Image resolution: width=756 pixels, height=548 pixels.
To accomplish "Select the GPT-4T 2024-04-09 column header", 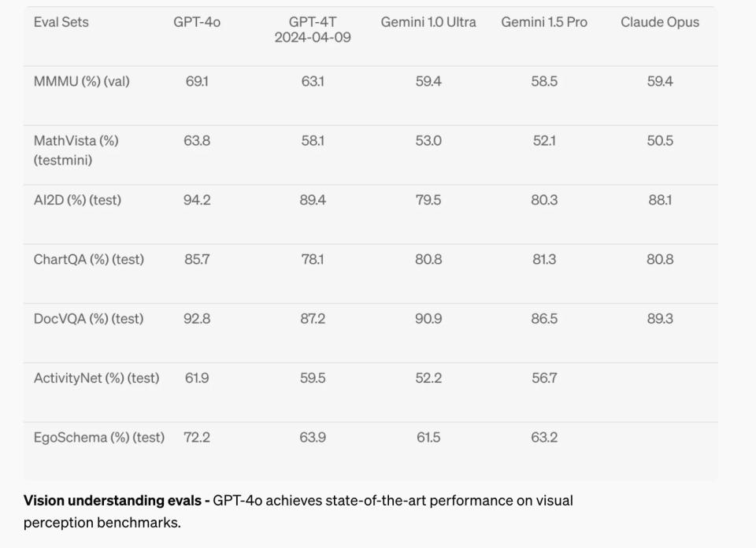I will click(313, 30).
